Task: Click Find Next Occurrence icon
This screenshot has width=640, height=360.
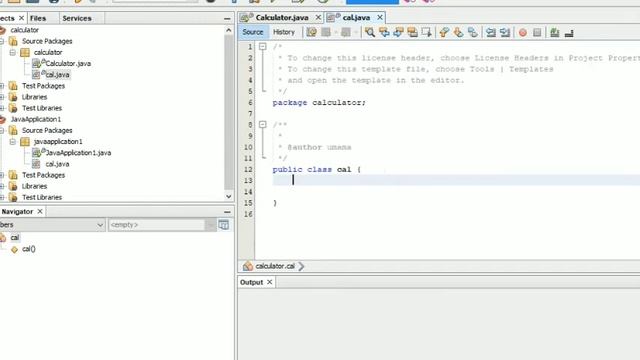Action: [398, 32]
